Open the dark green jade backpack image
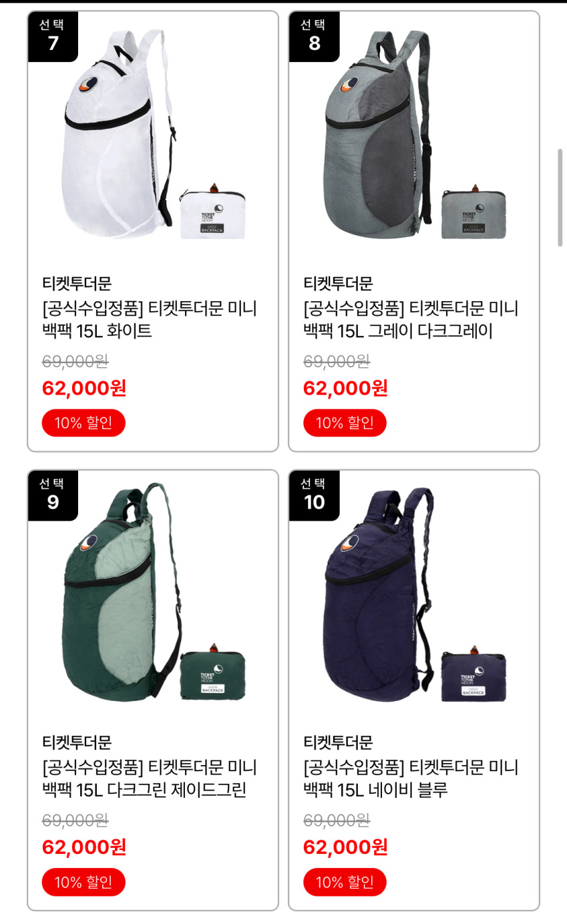 [x=152, y=593]
